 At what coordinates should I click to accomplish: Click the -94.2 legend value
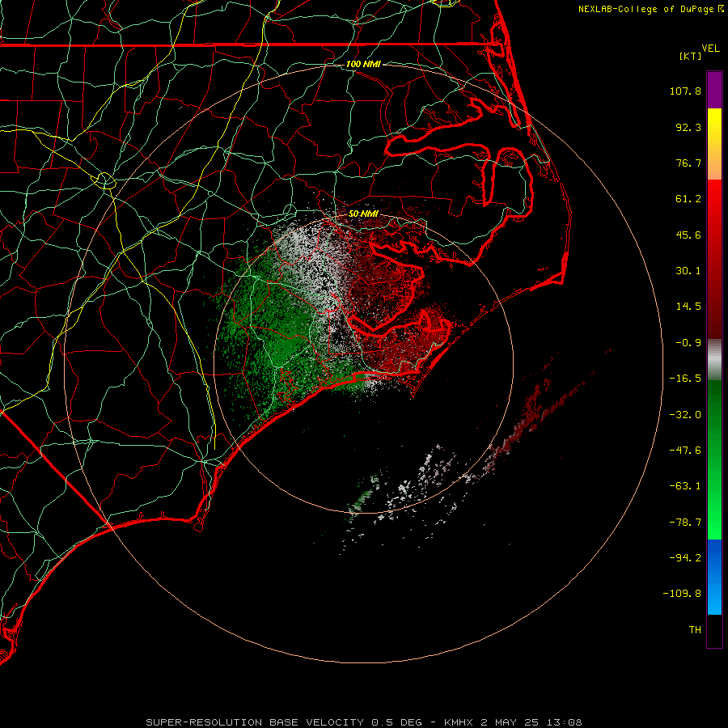pyautogui.click(x=685, y=557)
